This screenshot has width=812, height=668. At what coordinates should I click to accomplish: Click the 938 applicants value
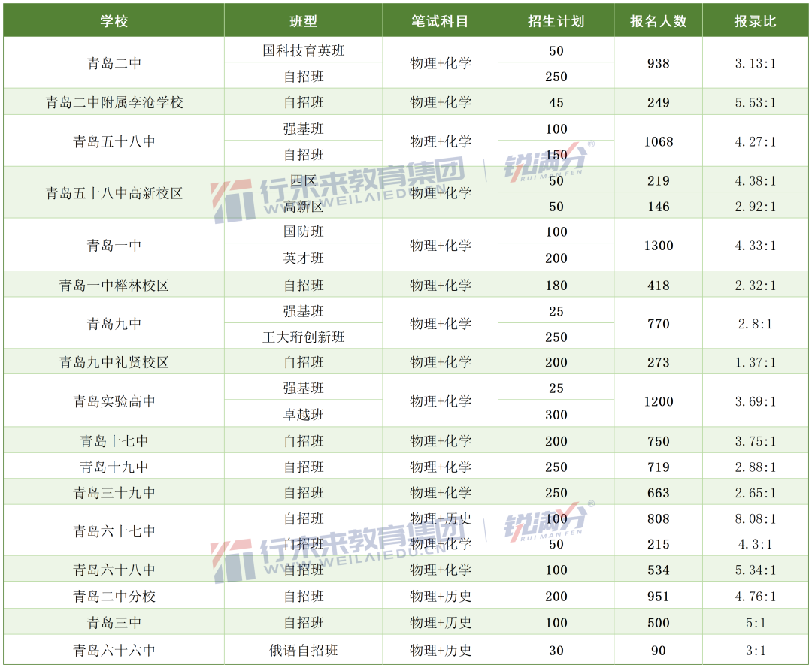pos(658,63)
